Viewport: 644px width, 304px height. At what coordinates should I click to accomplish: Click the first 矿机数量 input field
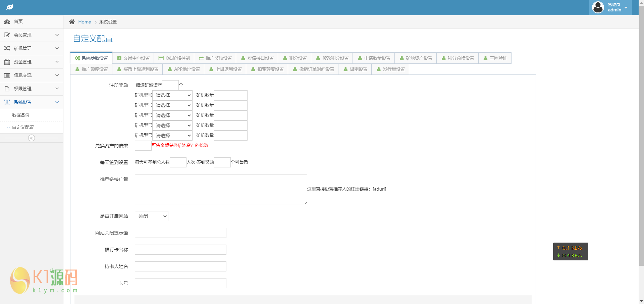(x=231, y=95)
